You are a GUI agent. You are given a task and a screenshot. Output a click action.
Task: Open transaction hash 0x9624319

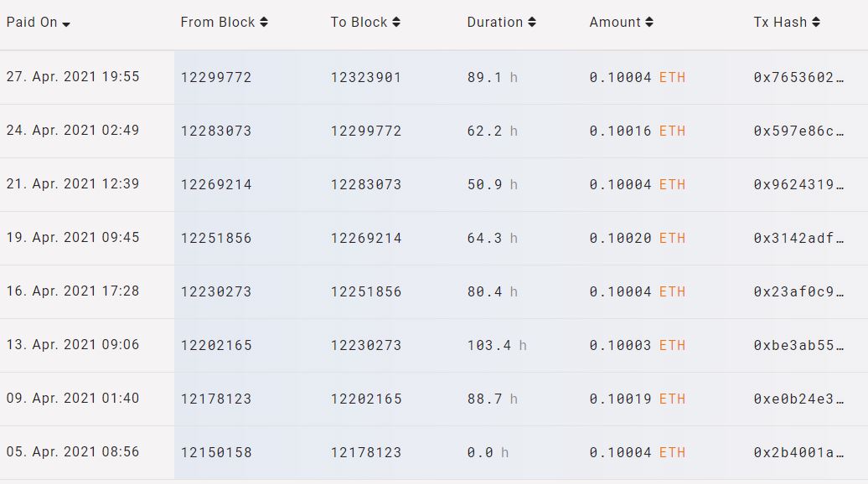coord(798,185)
